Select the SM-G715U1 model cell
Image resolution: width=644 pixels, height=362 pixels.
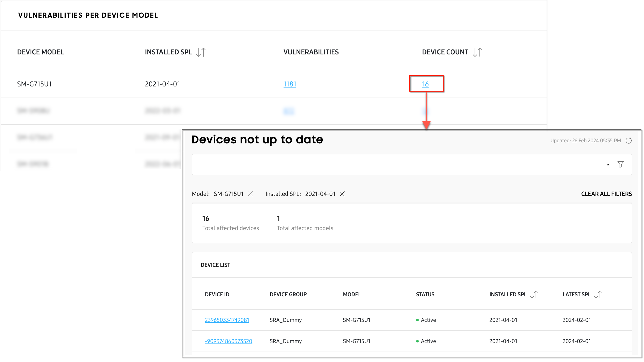point(34,84)
